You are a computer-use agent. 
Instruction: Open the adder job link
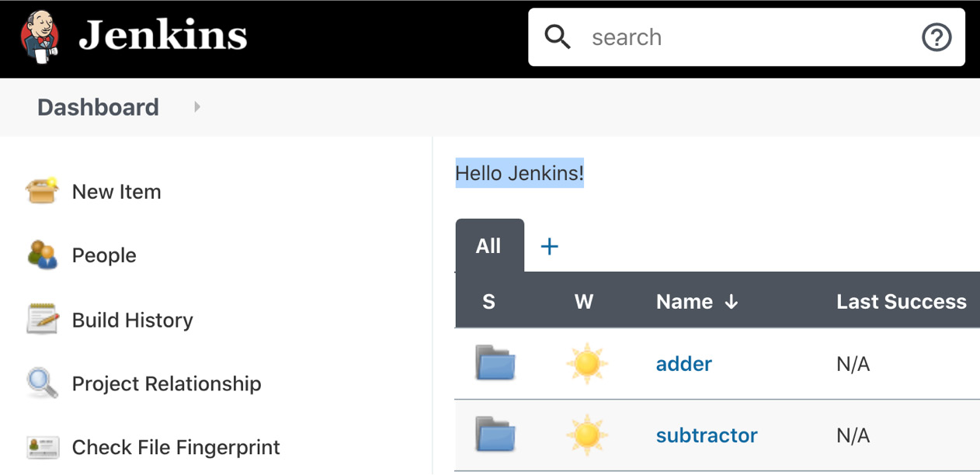pos(683,364)
